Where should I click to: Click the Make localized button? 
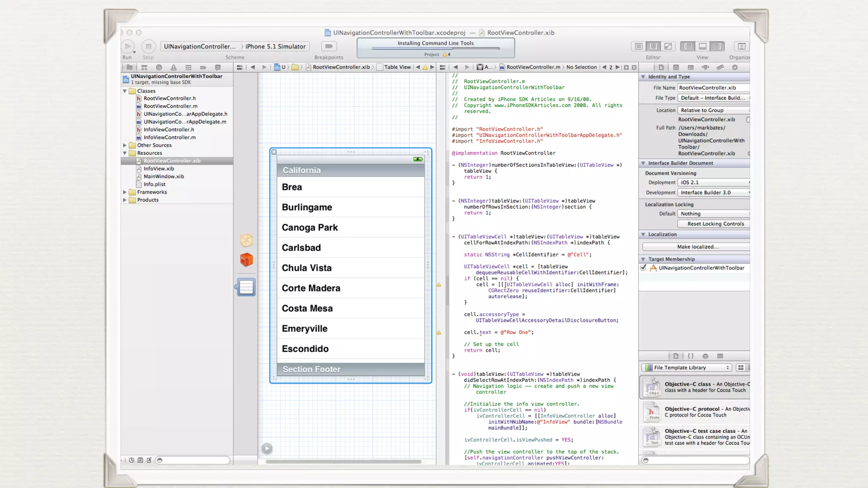click(x=697, y=247)
